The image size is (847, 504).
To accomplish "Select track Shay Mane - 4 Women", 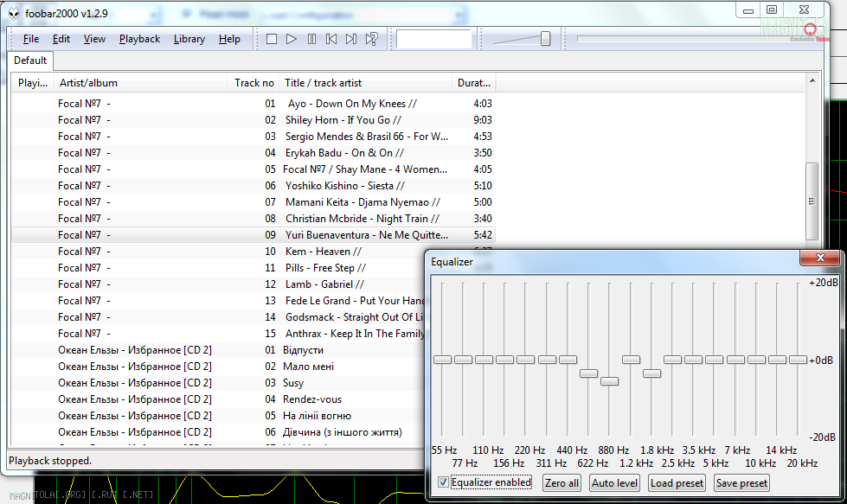I will pyautogui.click(x=253, y=169).
